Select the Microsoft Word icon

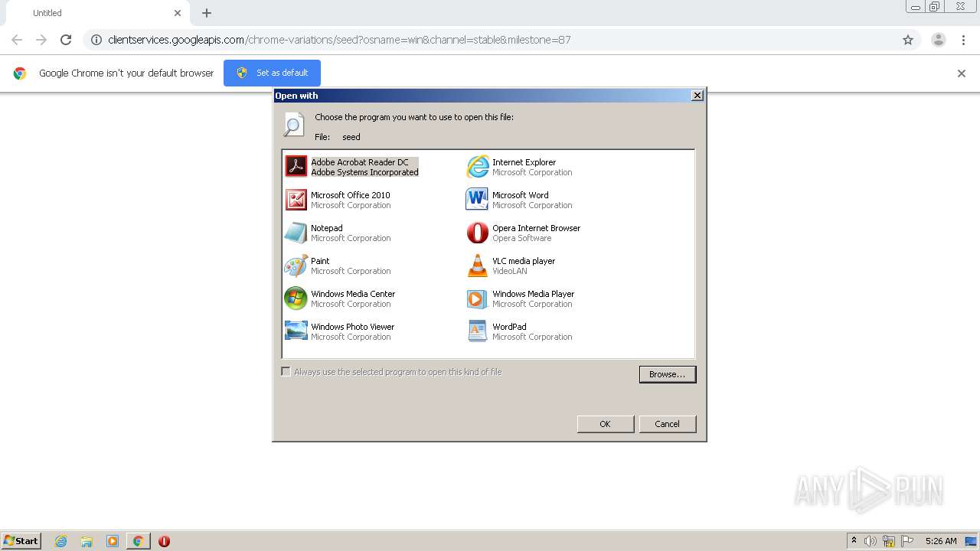pyautogui.click(x=477, y=199)
